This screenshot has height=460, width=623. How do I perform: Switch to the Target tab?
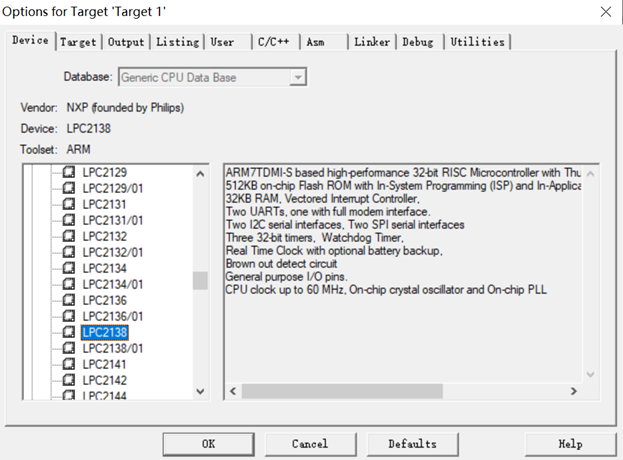(x=78, y=42)
